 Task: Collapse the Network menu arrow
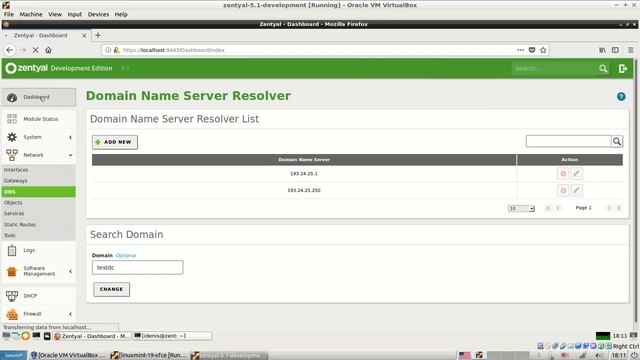tap(70, 155)
